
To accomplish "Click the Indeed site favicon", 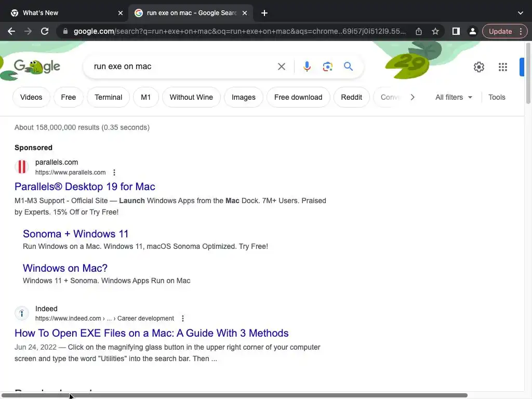I will pos(22,313).
